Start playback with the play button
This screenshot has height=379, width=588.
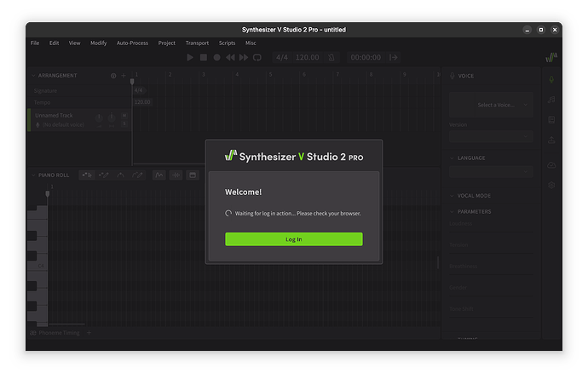(x=190, y=57)
